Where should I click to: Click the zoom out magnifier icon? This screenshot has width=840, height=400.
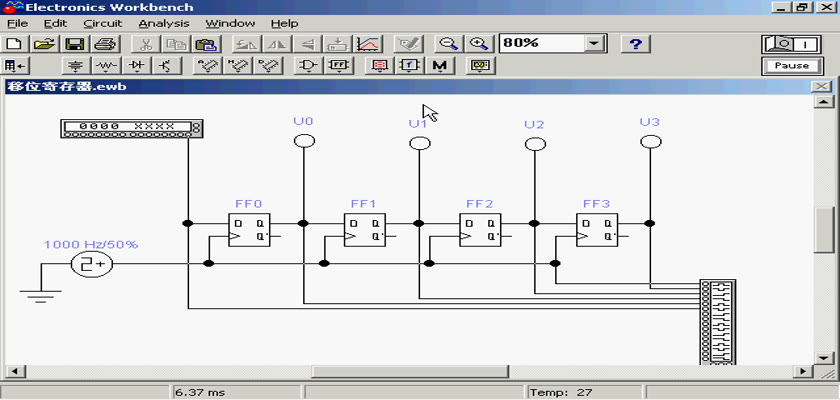tap(450, 44)
